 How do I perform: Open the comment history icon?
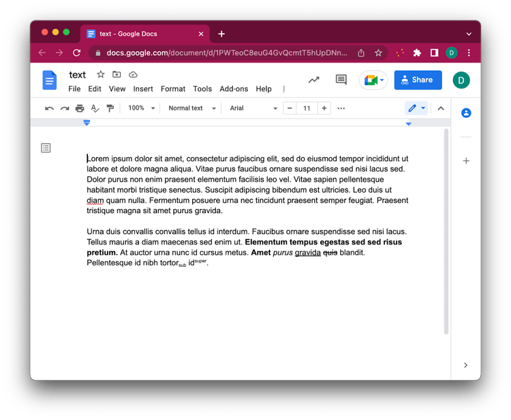[x=341, y=80]
